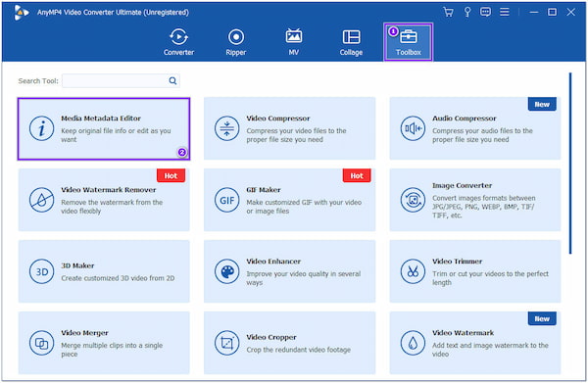The width and height of the screenshot is (588, 383).
Task: Click the search magnifier icon
Action: (172, 80)
